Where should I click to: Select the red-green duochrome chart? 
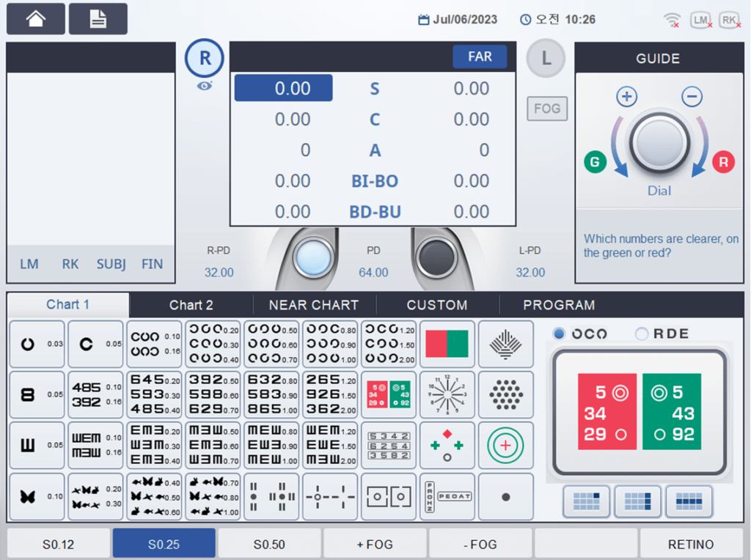point(447,344)
